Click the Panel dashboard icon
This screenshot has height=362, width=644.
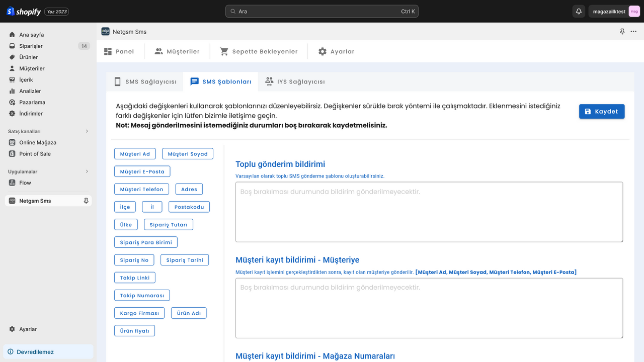coord(108,51)
